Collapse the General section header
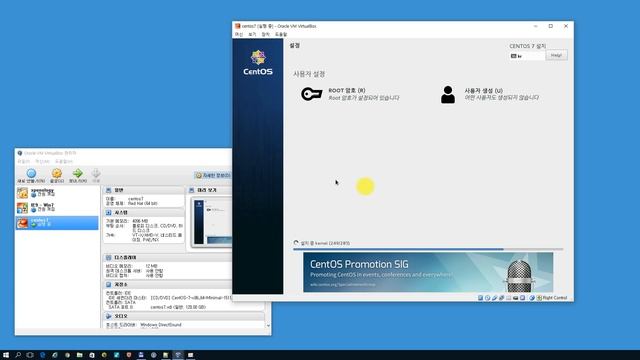The height and width of the screenshot is (360, 640). [144, 190]
